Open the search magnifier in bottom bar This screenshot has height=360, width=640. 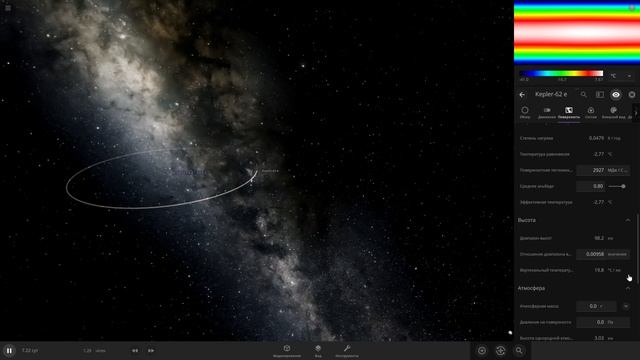click(x=519, y=351)
